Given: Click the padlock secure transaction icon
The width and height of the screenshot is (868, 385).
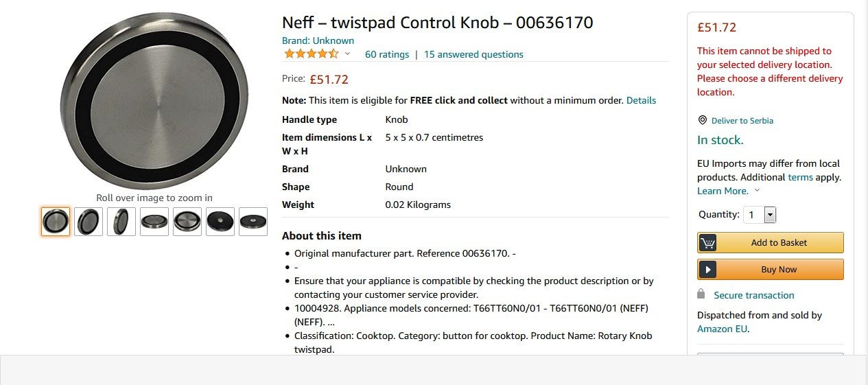Looking at the screenshot, I should point(701,294).
